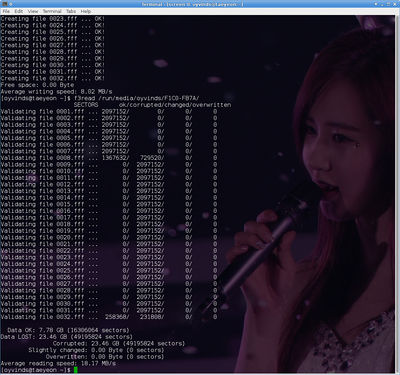Click the terminal window title bar text
This screenshot has height=375, width=400.
pos(192,4)
